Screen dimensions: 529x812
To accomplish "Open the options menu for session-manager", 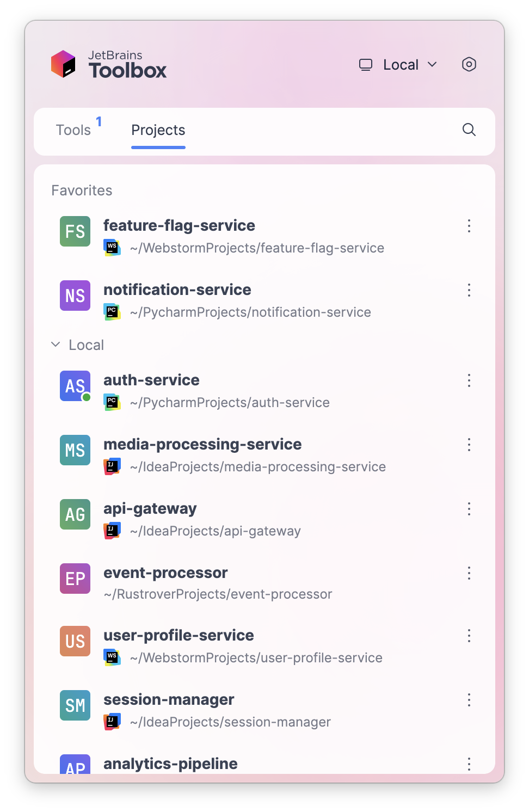I will tap(469, 700).
